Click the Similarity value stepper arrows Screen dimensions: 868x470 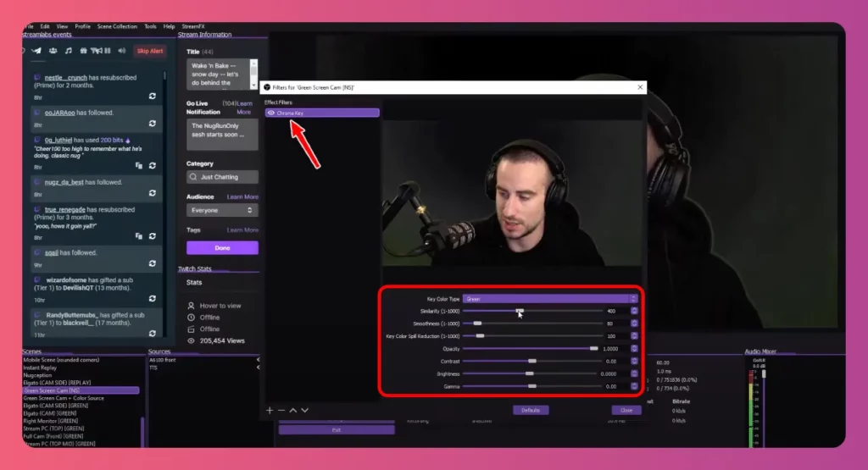(634, 312)
